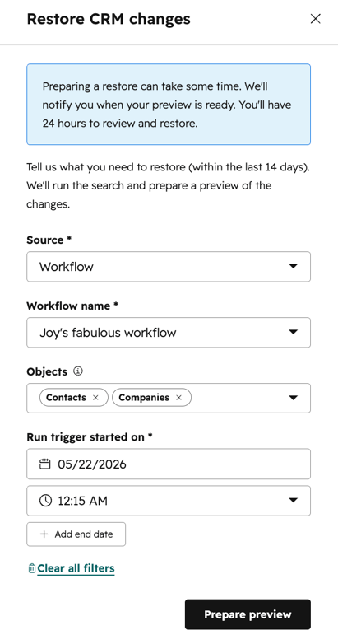Select the Companies chip label
The image size is (338, 644).
pyautogui.click(x=144, y=398)
